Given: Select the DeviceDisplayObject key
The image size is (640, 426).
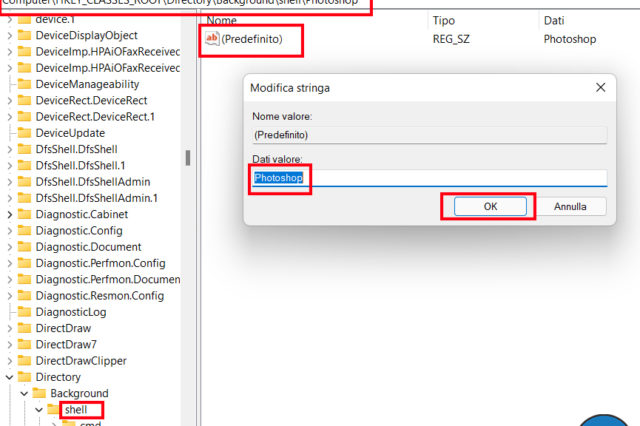Looking at the screenshot, I should click(87, 36).
